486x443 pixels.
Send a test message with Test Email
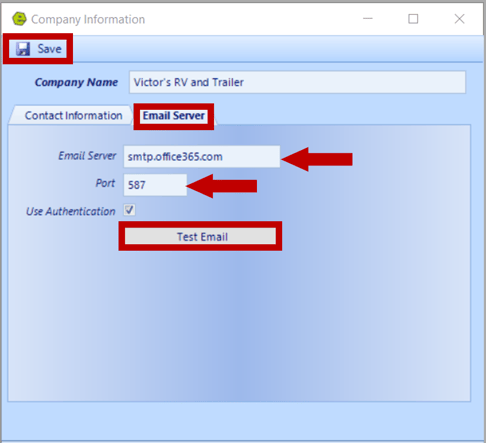coord(200,236)
